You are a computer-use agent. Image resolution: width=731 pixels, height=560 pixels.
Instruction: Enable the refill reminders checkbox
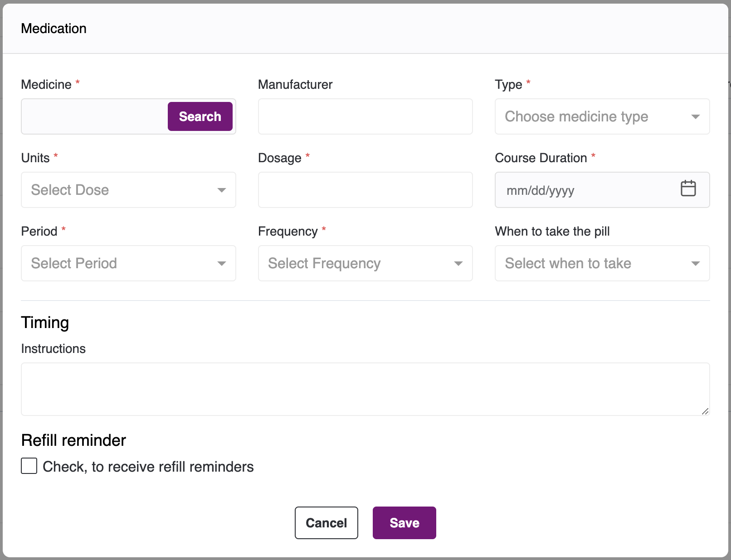[x=29, y=466]
